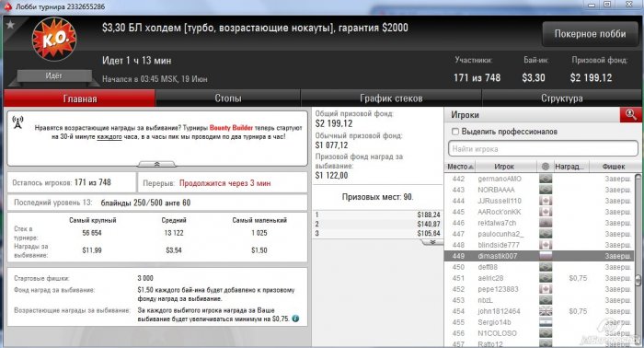This screenshot has width=644, height=348.
Task: Click the info icon for progressive bounties
Action: click(x=295, y=319)
